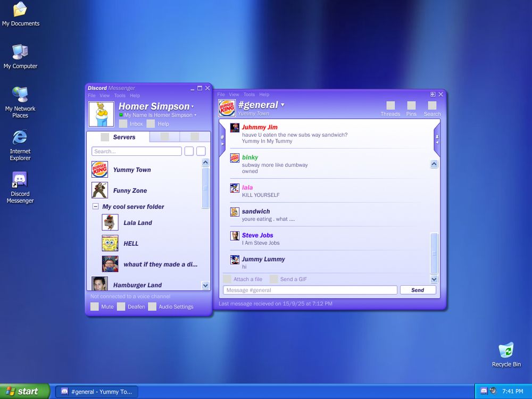
Task: Expand the channel list side handle
Action: point(222,139)
